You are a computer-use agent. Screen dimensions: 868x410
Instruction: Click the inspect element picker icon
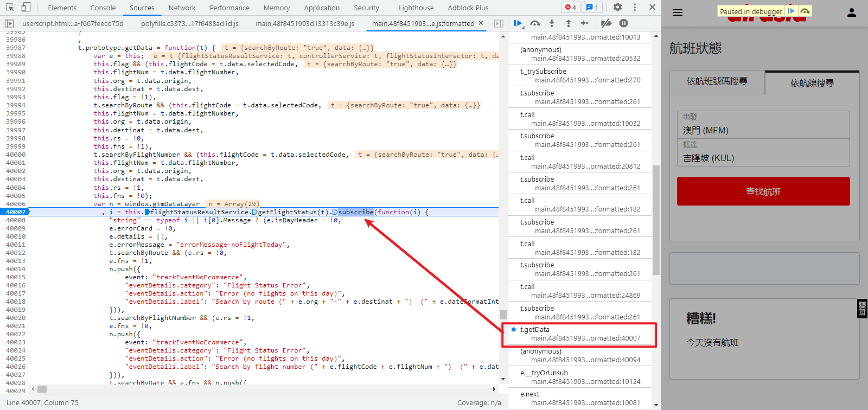pyautogui.click(x=10, y=8)
